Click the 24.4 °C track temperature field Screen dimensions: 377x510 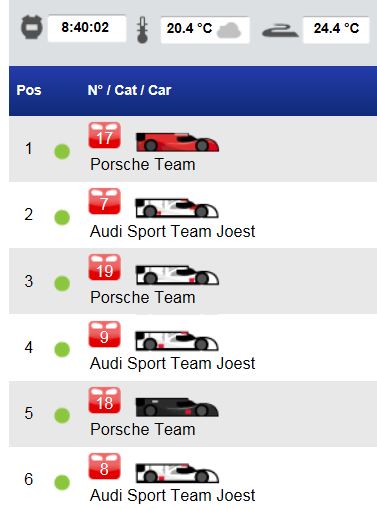(x=336, y=29)
